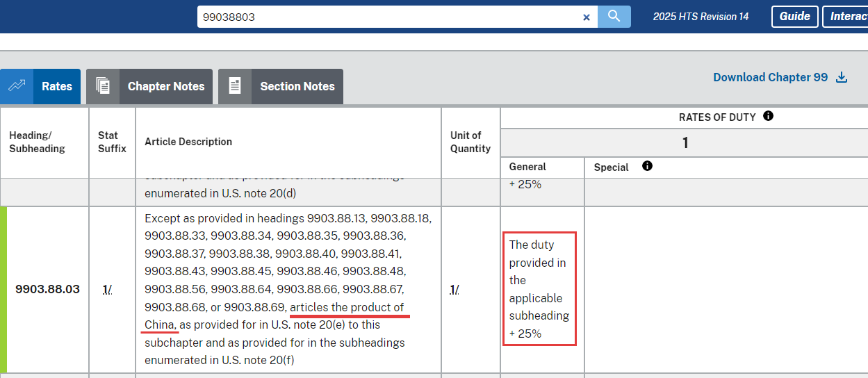Click the underlined "articles the product of" text
This screenshot has height=378, width=868.
(x=346, y=307)
